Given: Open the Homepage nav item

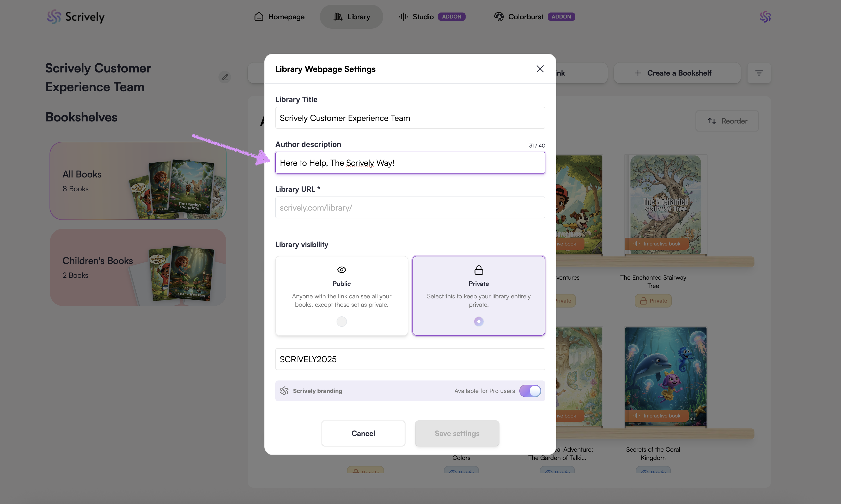Looking at the screenshot, I should point(279,17).
